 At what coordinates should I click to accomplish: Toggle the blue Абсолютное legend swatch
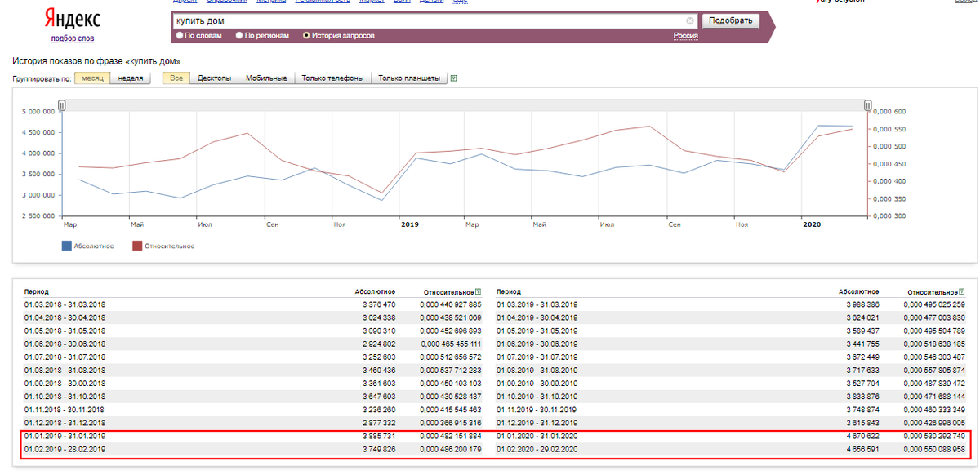tap(67, 245)
